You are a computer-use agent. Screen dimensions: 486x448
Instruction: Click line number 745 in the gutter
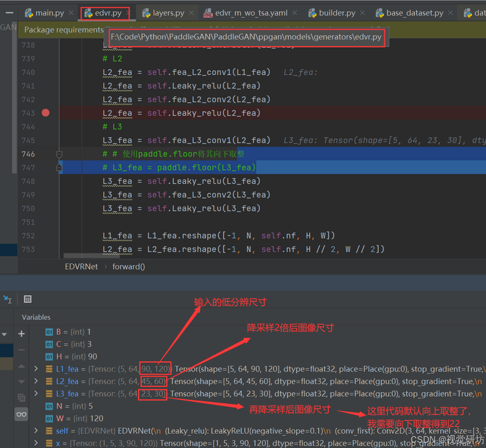coord(29,140)
